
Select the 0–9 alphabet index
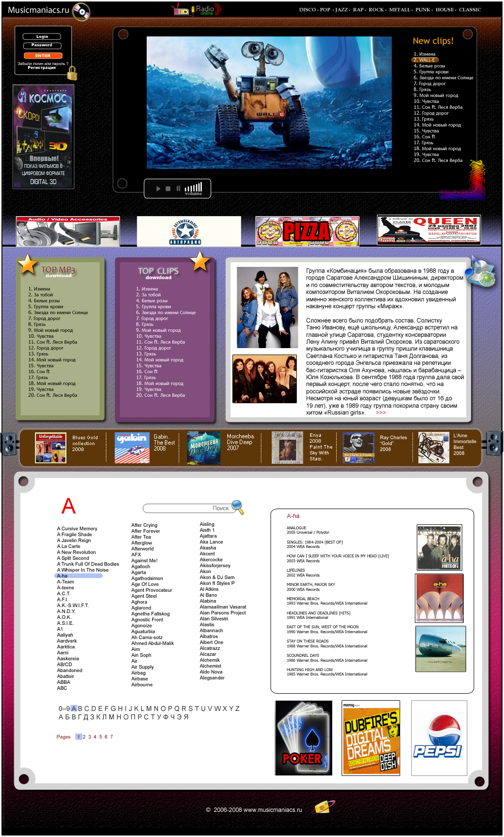pyautogui.click(x=64, y=708)
